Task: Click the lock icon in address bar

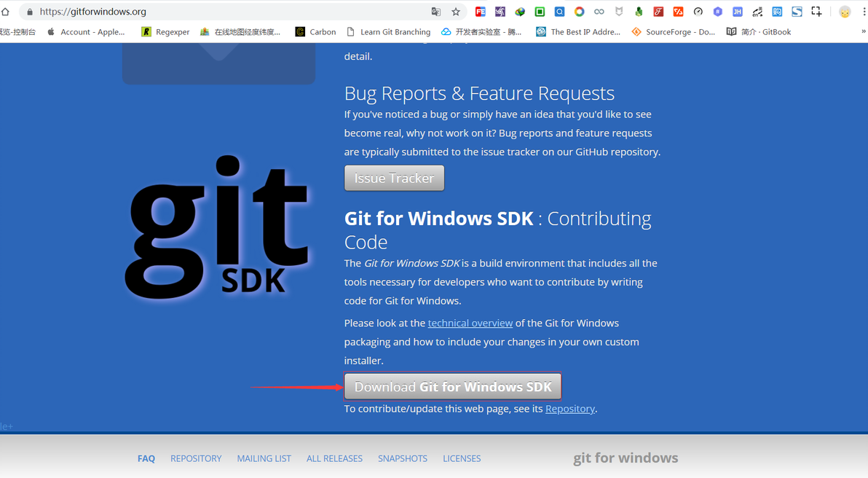Action: click(x=30, y=12)
